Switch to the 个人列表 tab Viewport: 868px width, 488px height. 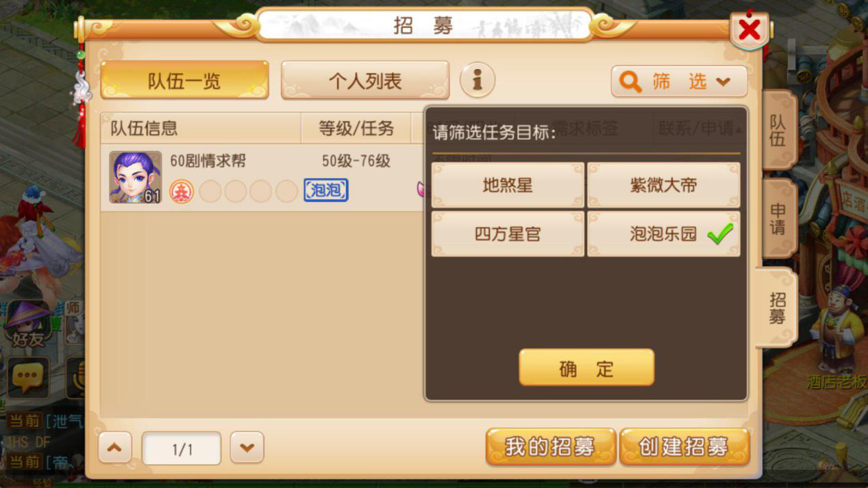tap(365, 81)
